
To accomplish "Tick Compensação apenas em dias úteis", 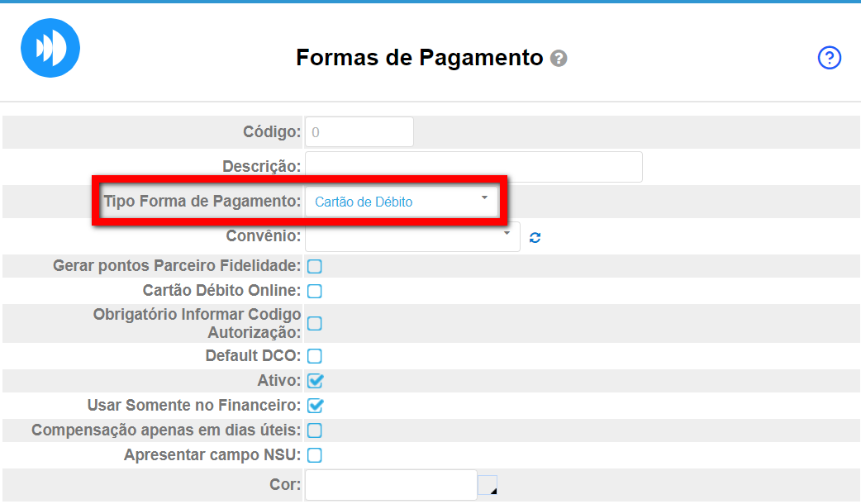I will [315, 430].
